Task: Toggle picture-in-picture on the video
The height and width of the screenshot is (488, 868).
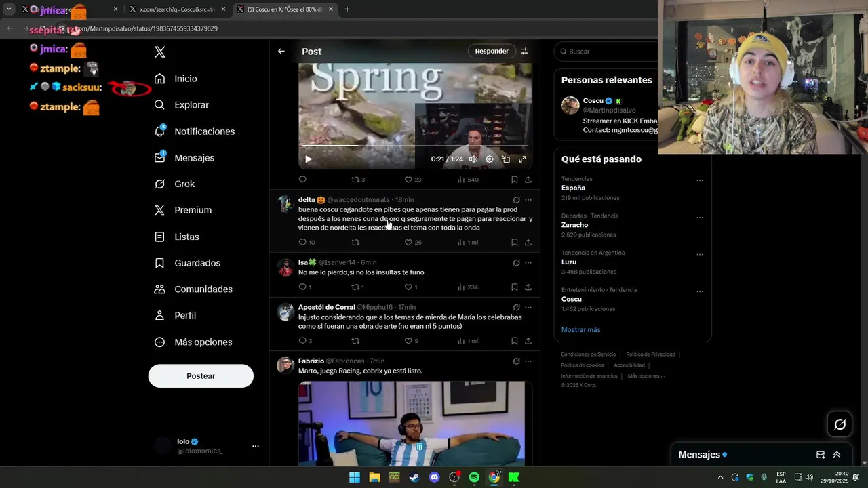Action: (x=506, y=159)
